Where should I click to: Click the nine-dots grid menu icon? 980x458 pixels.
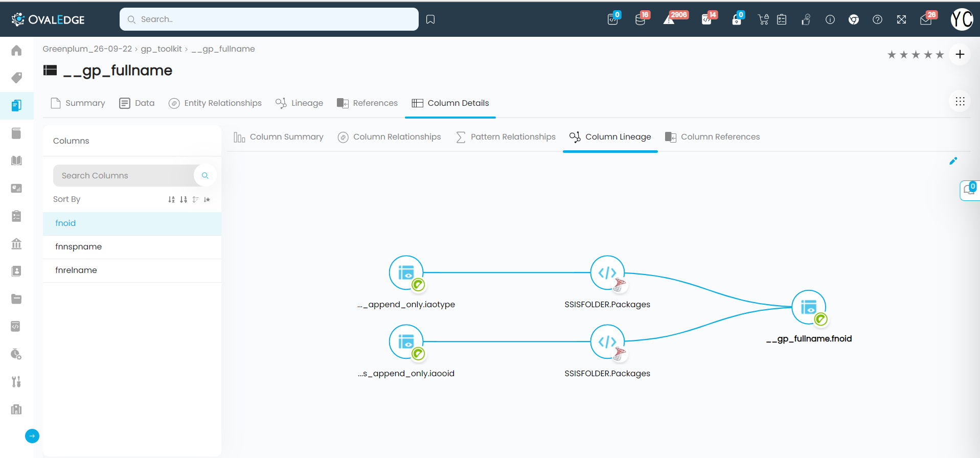pyautogui.click(x=960, y=102)
